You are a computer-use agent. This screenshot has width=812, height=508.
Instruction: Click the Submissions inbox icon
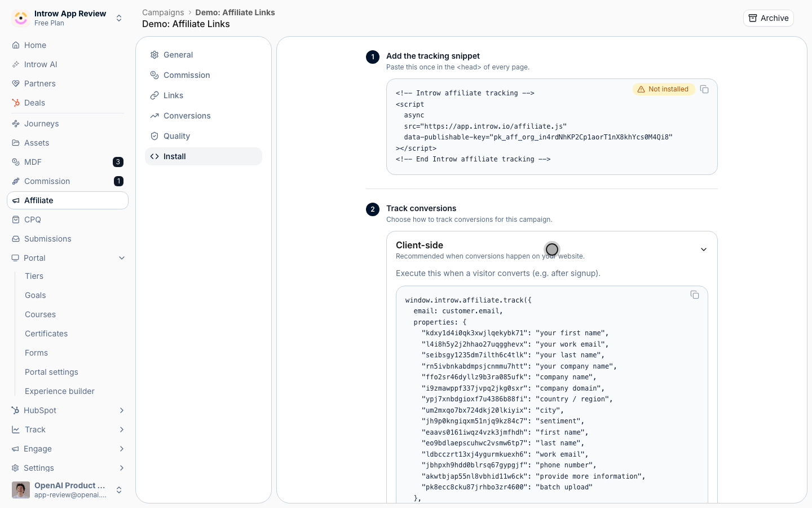pyautogui.click(x=16, y=239)
